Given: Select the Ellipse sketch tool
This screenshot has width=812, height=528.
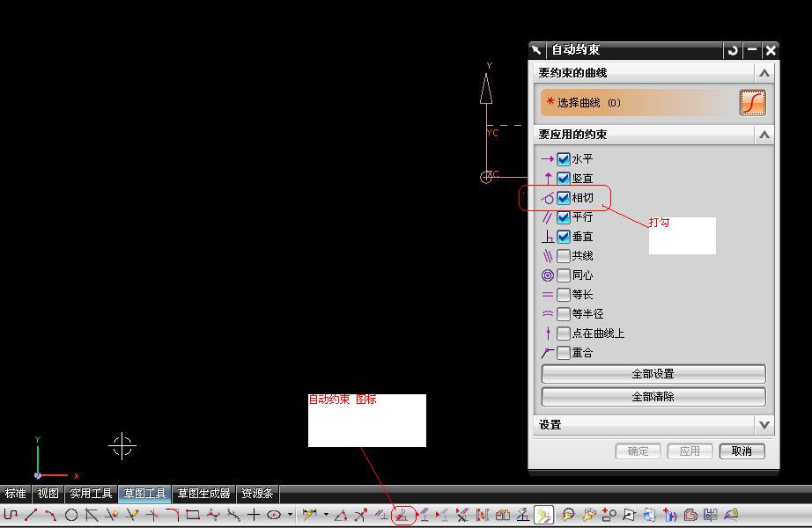Looking at the screenshot, I should 274,515.
